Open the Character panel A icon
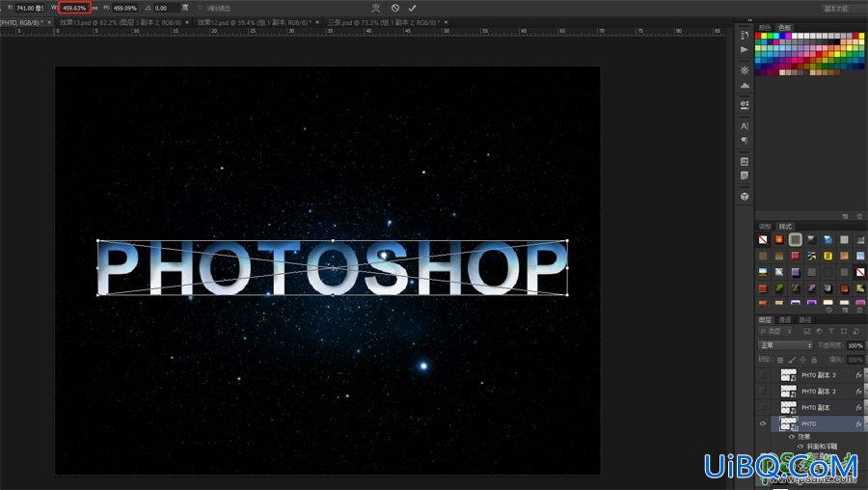868x490 pixels. point(745,126)
